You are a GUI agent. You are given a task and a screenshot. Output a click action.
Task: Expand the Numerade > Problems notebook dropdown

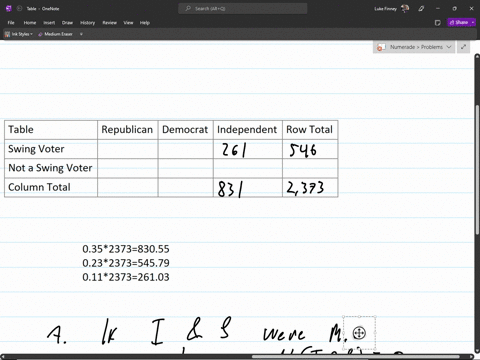449,47
